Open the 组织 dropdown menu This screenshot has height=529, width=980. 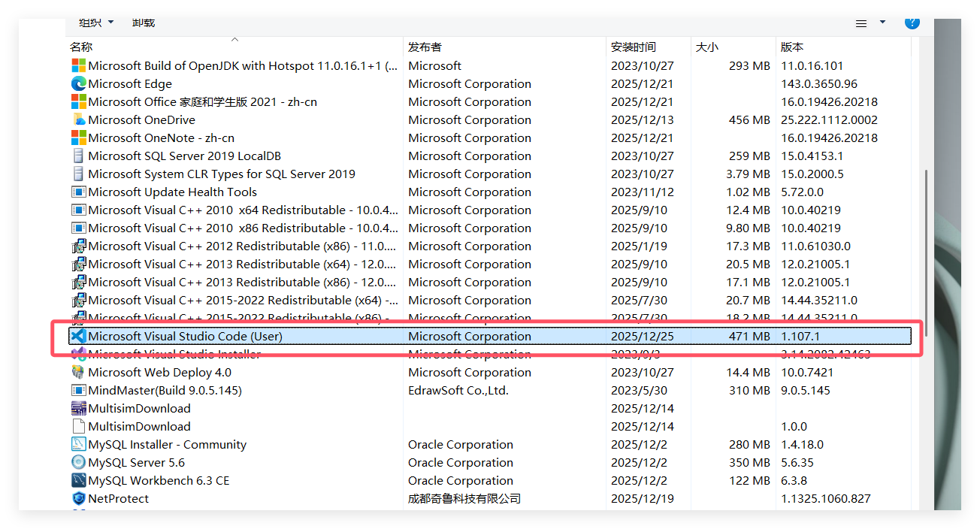pyautogui.click(x=96, y=23)
